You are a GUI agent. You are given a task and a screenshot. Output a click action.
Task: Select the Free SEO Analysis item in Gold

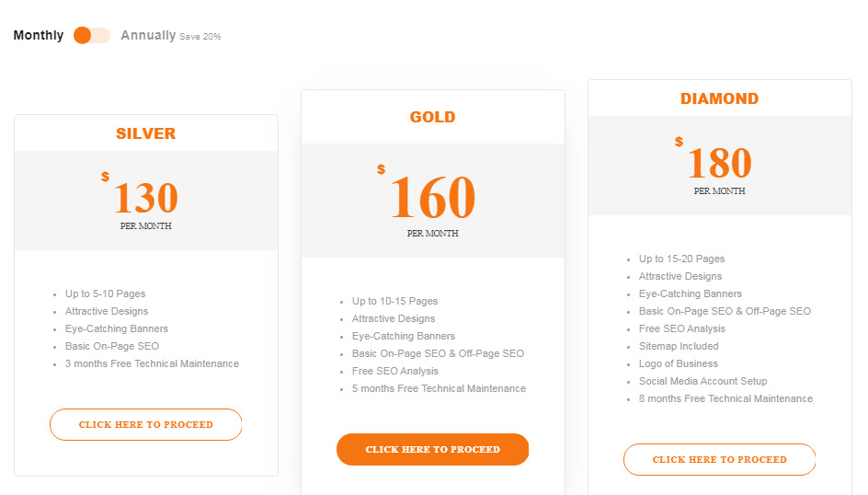[x=395, y=371]
